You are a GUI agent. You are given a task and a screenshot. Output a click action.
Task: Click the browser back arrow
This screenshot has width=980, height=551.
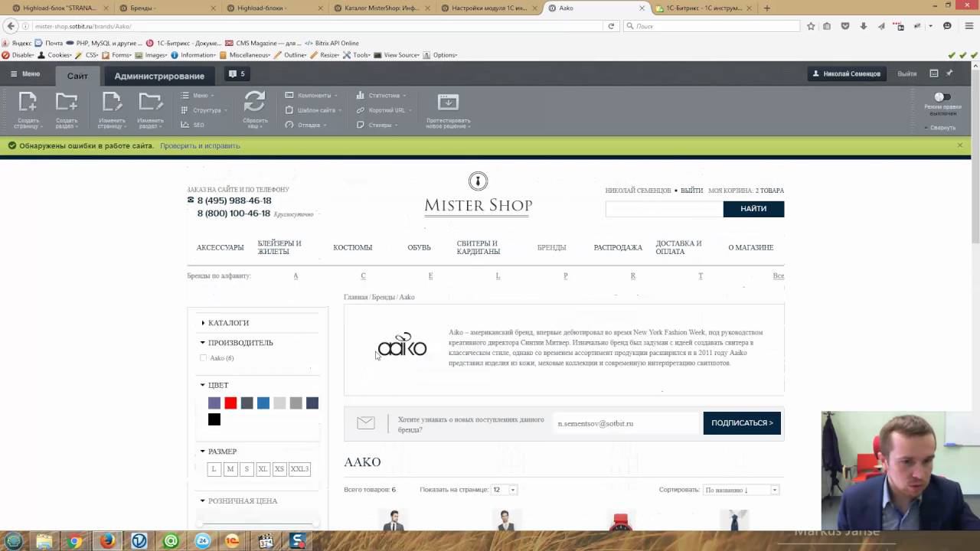pos(10,26)
